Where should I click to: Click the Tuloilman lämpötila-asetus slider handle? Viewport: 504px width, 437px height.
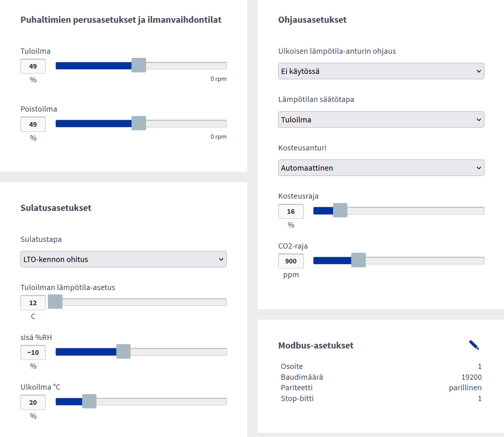tap(55, 302)
